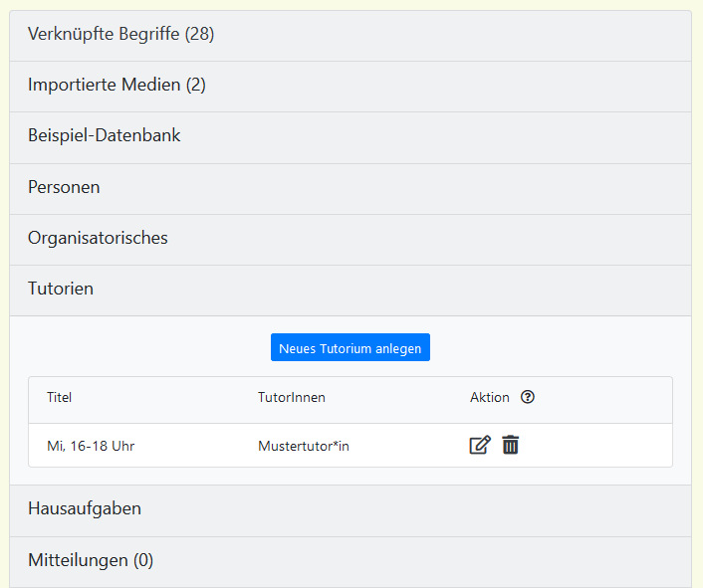Select the Mi, 16-18 Uhr title cell
703x588 pixels.
point(91,447)
